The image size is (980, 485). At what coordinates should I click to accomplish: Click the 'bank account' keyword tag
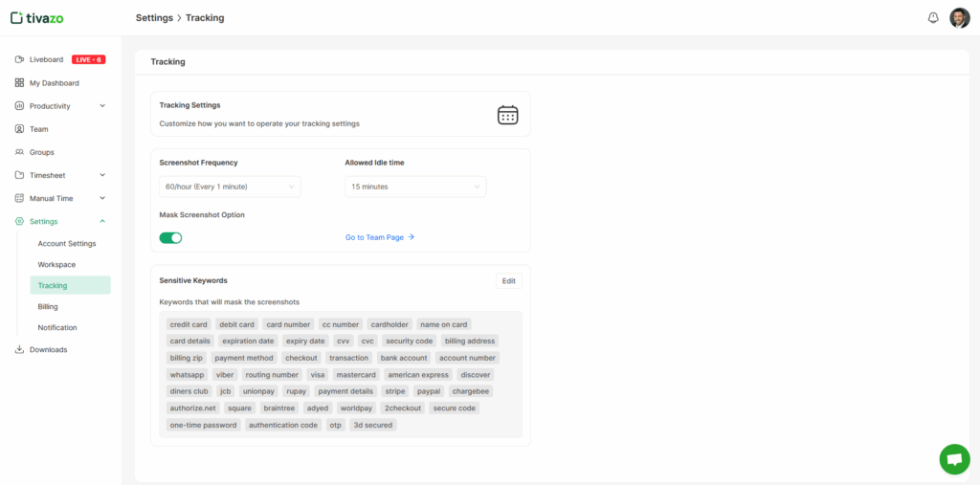(404, 358)
